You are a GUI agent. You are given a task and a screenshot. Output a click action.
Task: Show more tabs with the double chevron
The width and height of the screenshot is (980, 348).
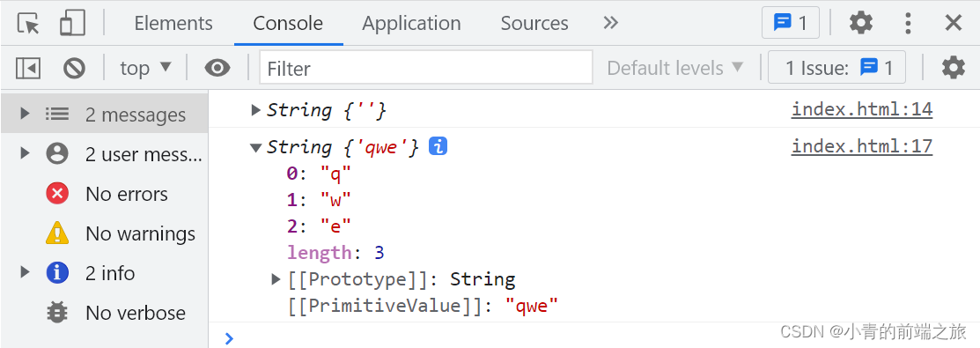pos(610,23)
